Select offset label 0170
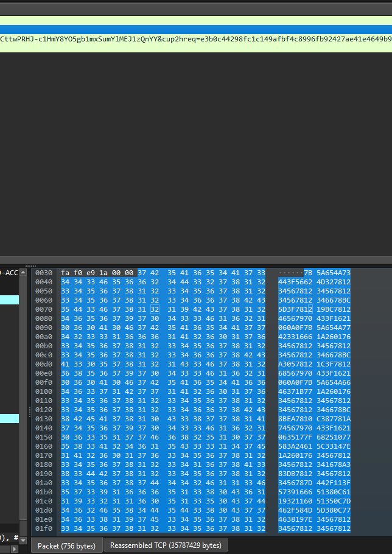The height and width of the screenshot is (554, 392). coord(44,455)
